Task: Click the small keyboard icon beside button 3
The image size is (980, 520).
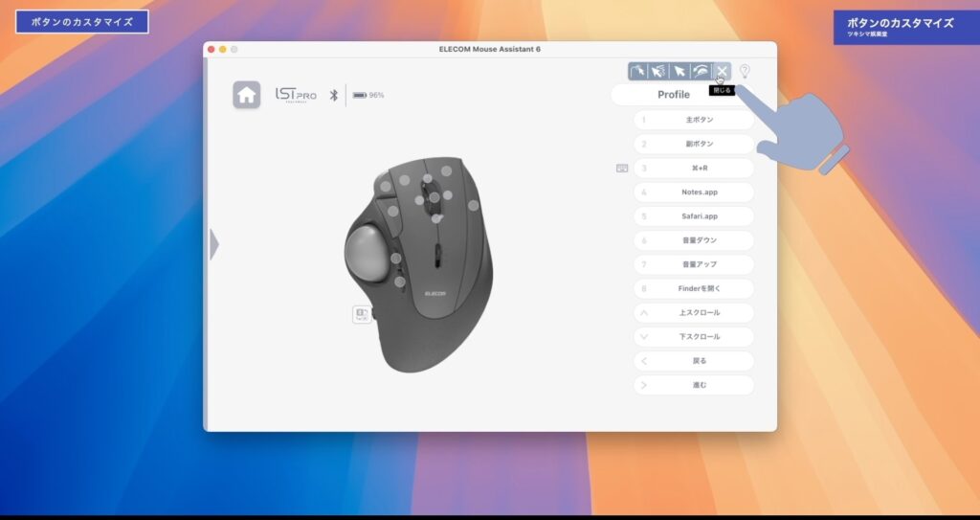Action: pyautogui.click(x=622, y=169)
